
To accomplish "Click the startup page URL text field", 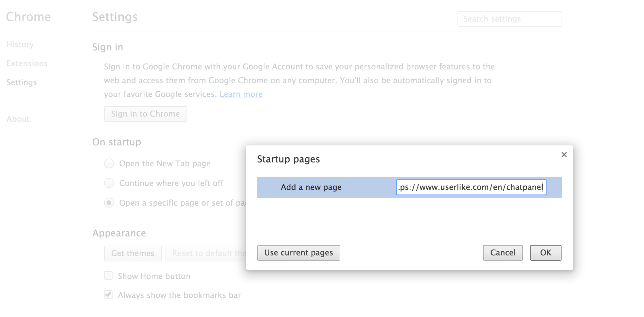I will click(471, 187).
